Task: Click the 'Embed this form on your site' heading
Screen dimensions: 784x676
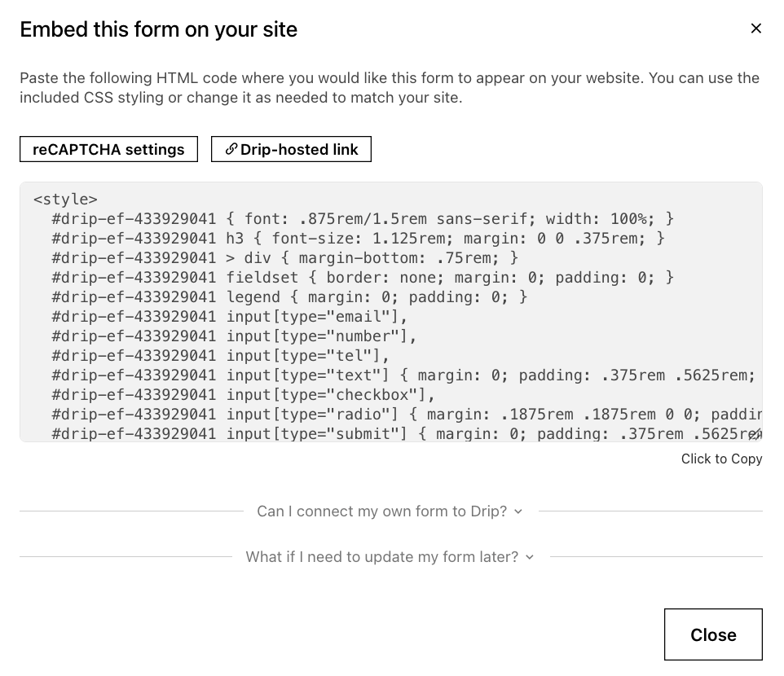Action: (x=158, y=29)
